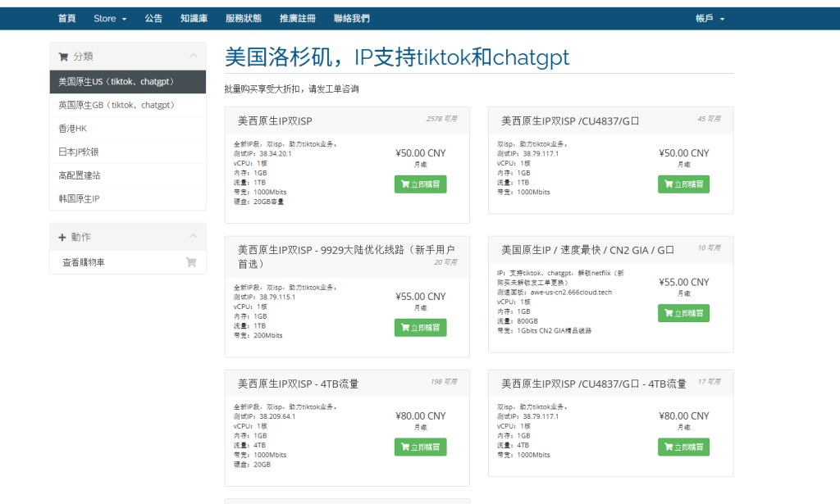
Task: Go to 知識庫 knowledge base
Action: [x=194, y=18]
